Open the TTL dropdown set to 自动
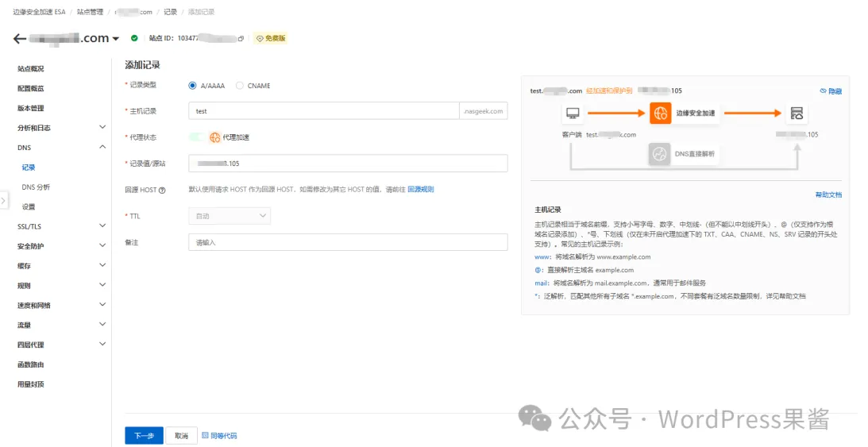Viewport: 868px width, 447px height. (230, 216)
